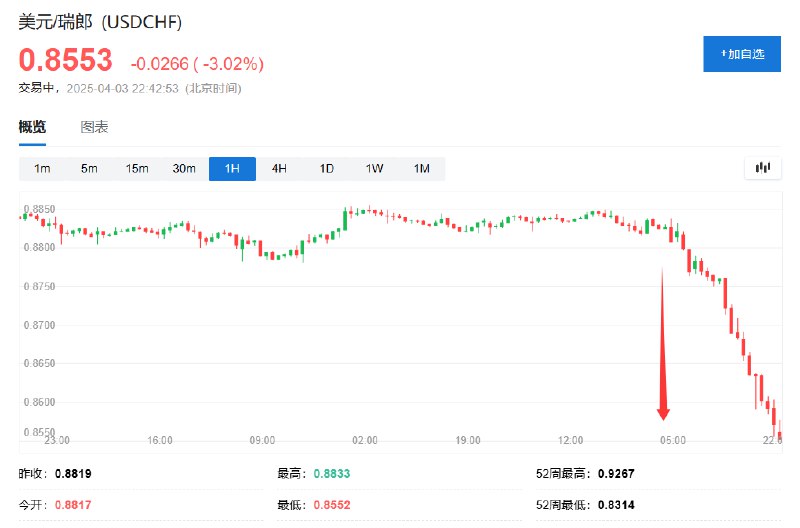The image size is (800, 528).
Task: Click the 09:00 x-axis time label
Action: coord(262,440)
